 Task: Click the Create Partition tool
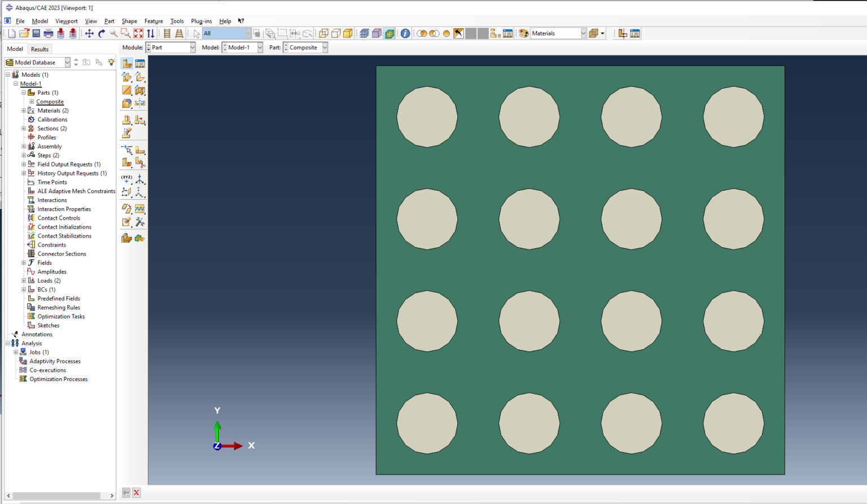pyautogui.click(x=126, y=150)
